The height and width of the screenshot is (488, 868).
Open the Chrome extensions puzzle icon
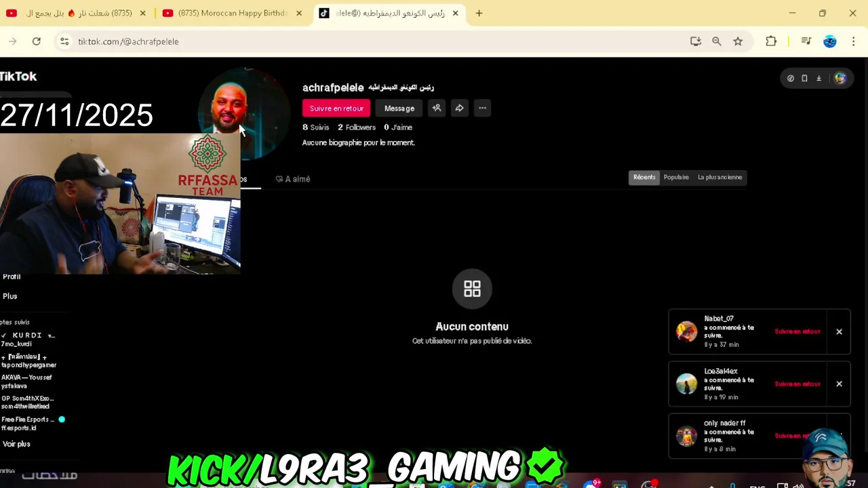tap(771, 41)
